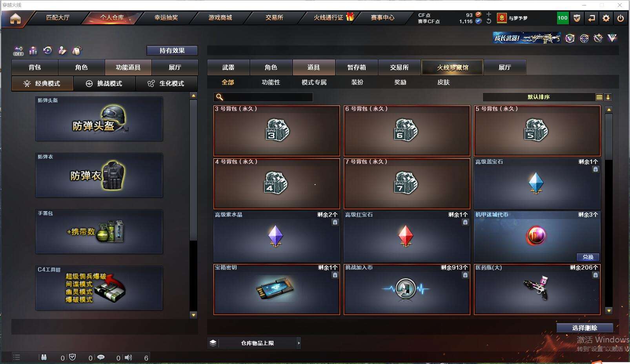Open settings via the gear icon

[606, 18]
